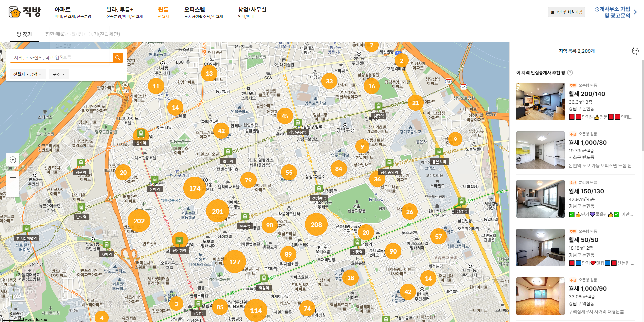This screenshot has width=644, height=322.
Task: Open thumbnail of 월세 200/140 listing
Action: pos(541,101)
